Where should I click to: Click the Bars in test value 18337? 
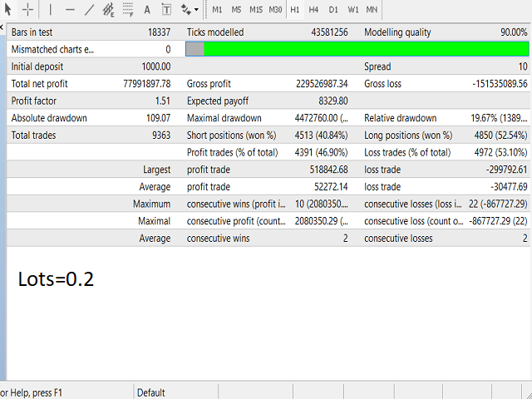(159, 32)
